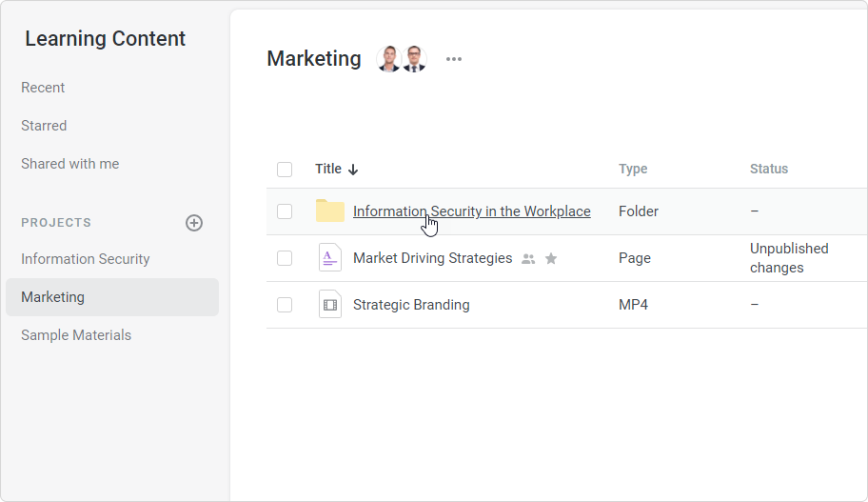Select the Sample Materials project
Viewport: 868px width, 502px height.
click(76, 335)
